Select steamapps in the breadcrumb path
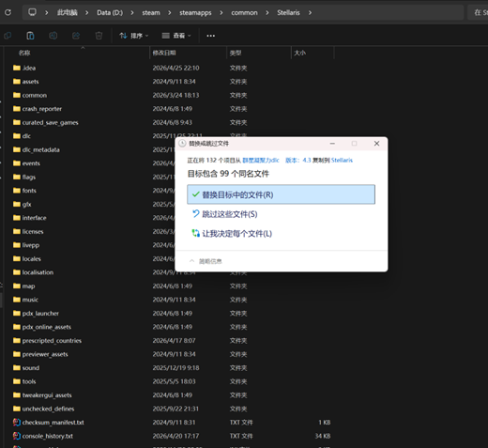 coord(195,13)
